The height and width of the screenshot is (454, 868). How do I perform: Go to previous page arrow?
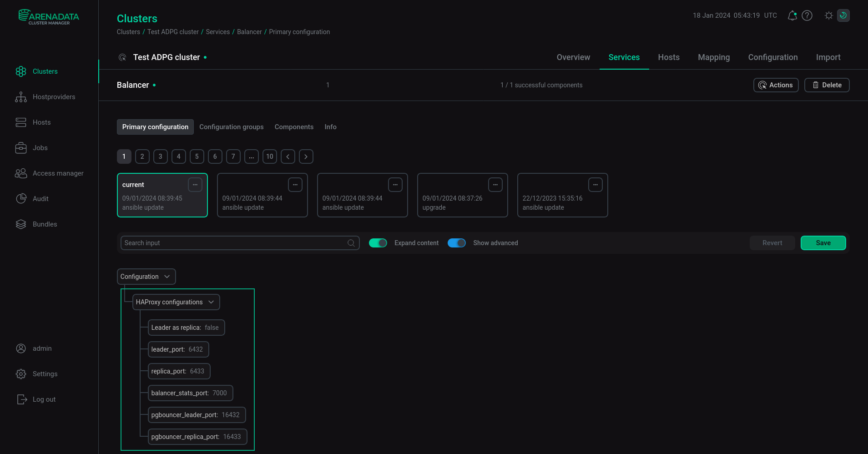point(288,156)
